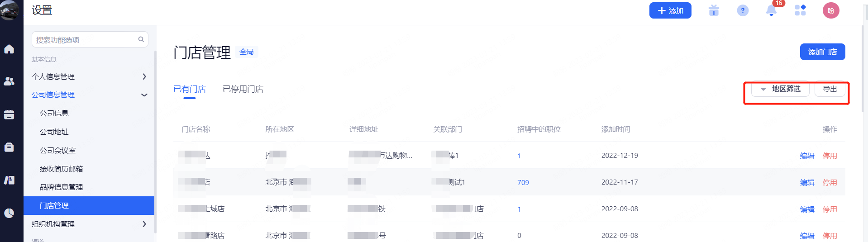868x242 pixels.
Task: Open the candidates people icon in sidebar
Action: (x=9, y=81)
